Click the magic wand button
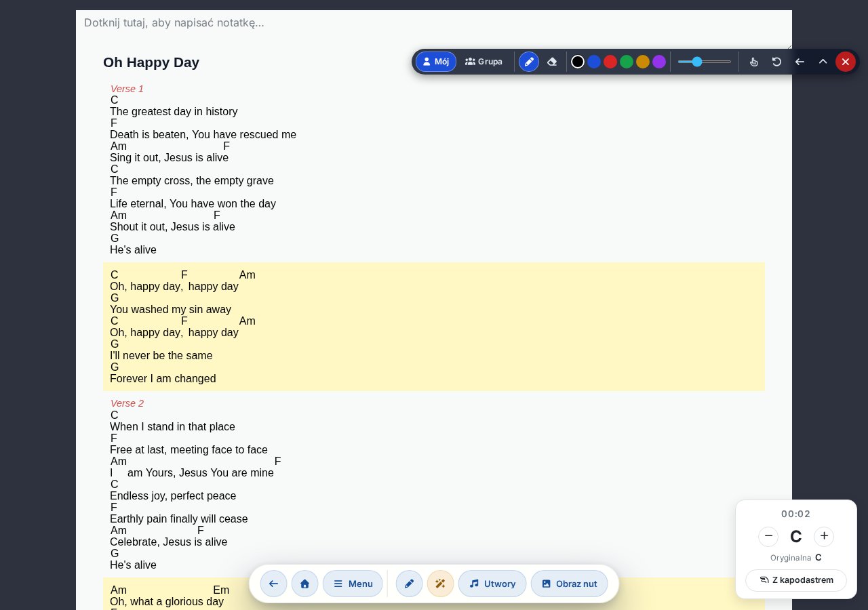Screen dimensions: 868x610 (441, 584)
